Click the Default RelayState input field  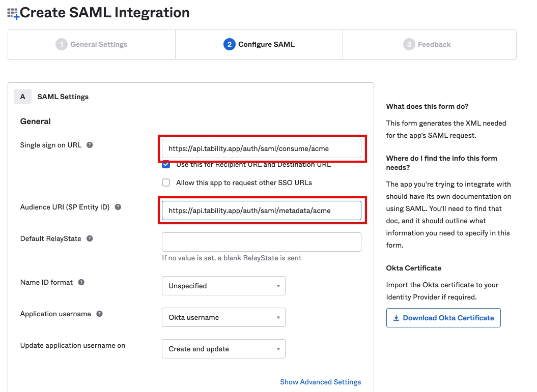pyautogui.click(x=261, y=242)
